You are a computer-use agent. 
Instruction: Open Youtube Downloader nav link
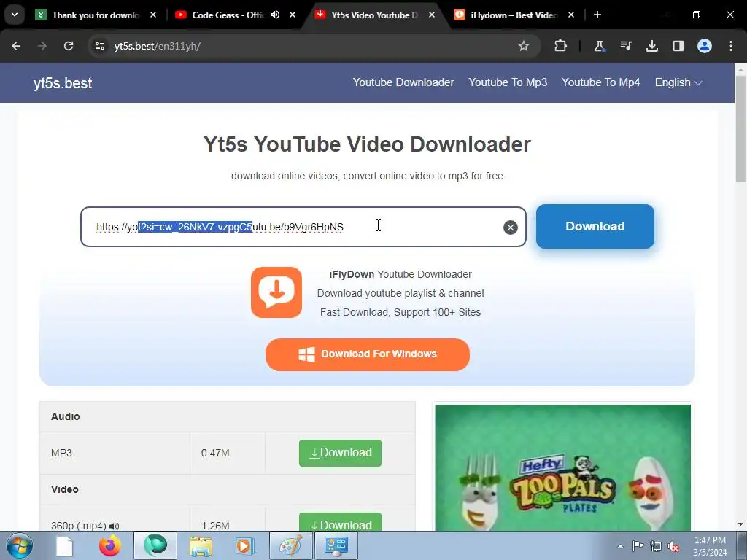tap(403, 82)
